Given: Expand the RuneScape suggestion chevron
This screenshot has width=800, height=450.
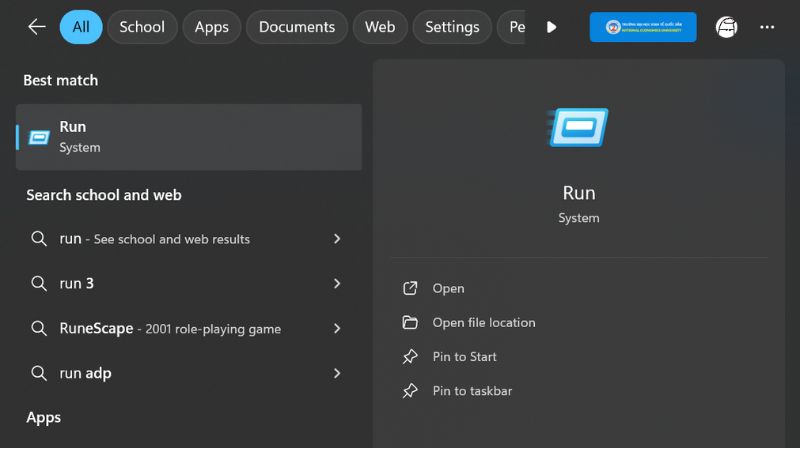Looking at the screenshot, I should pyautogui.click(x=337, y=329).
